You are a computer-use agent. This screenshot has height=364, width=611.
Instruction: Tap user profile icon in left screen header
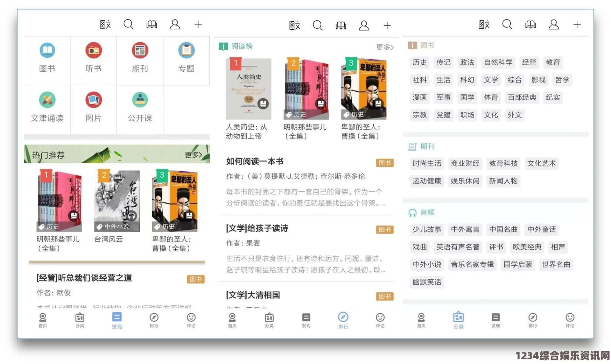(x=175, y=24)
